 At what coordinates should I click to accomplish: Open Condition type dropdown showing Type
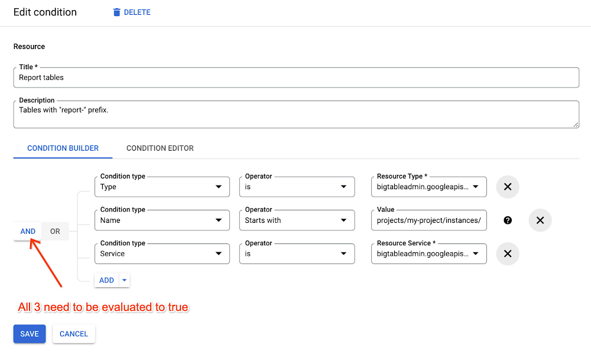pos(162,187)
